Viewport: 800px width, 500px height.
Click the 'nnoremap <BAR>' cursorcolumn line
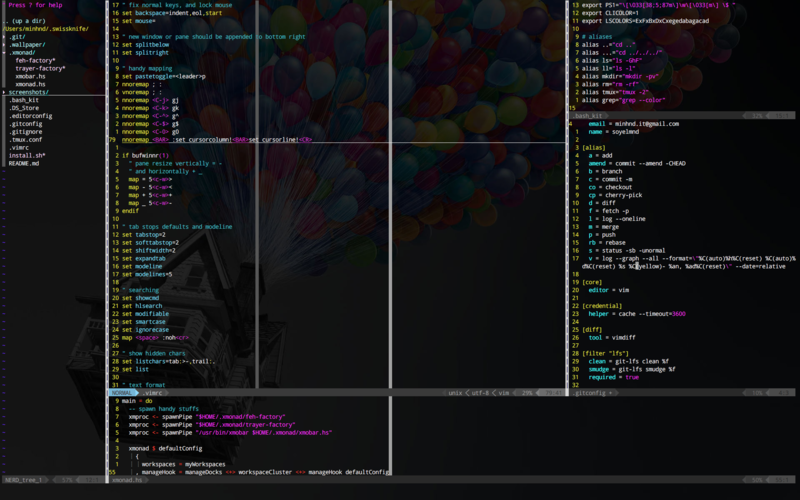217,140
